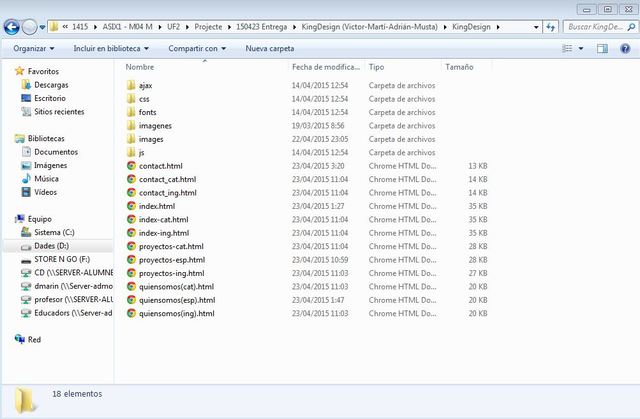The height and width of the screenshot is (419, 640).
Task: Sort by the Tipo column header
Action: click(376, 67)
